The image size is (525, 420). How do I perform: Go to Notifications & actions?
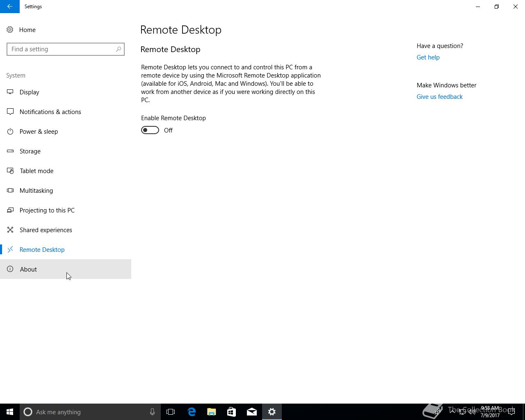(x=66, y=112)
